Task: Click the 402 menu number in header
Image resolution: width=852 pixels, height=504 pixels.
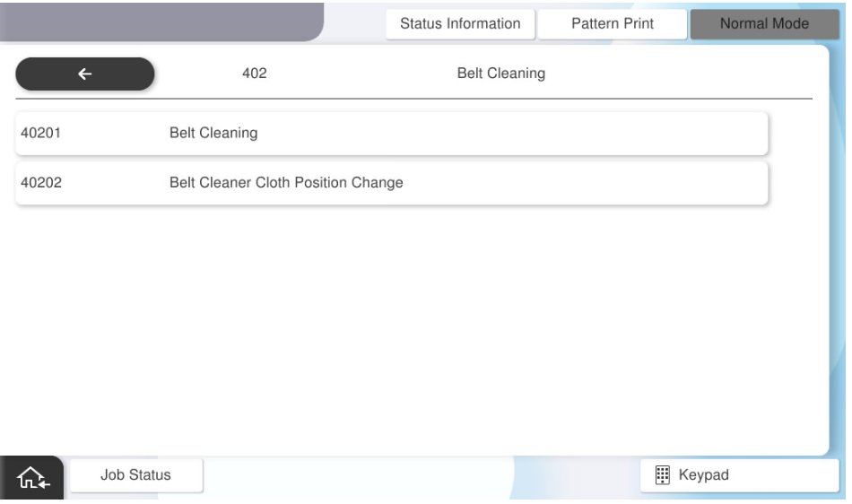Action: [x=256, y=74]
